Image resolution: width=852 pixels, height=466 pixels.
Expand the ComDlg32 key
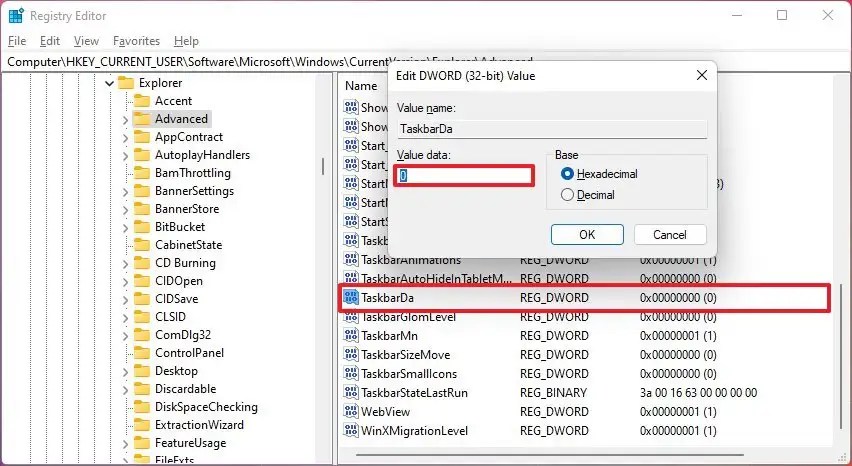[x=126, y=336]
